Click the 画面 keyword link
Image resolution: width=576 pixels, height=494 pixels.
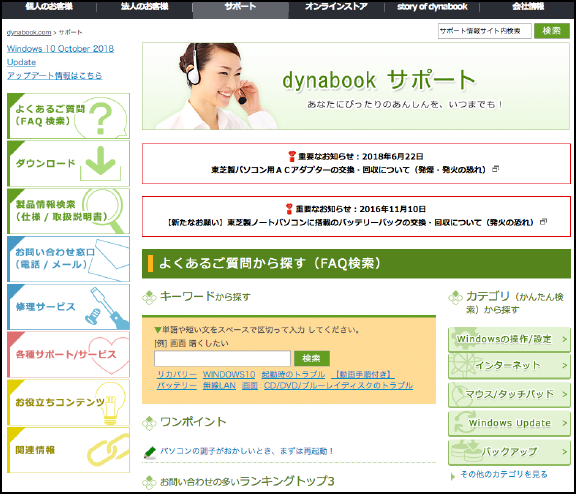click(250, 385)
